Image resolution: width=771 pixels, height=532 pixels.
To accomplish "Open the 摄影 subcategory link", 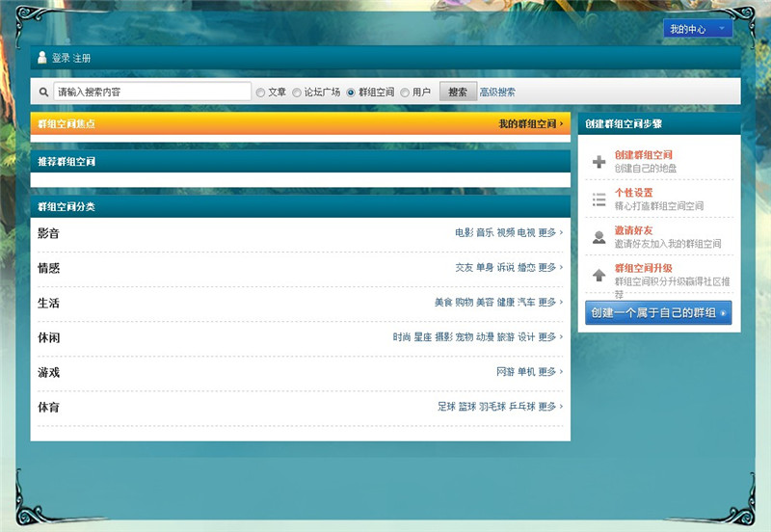I will coord(443,337).
